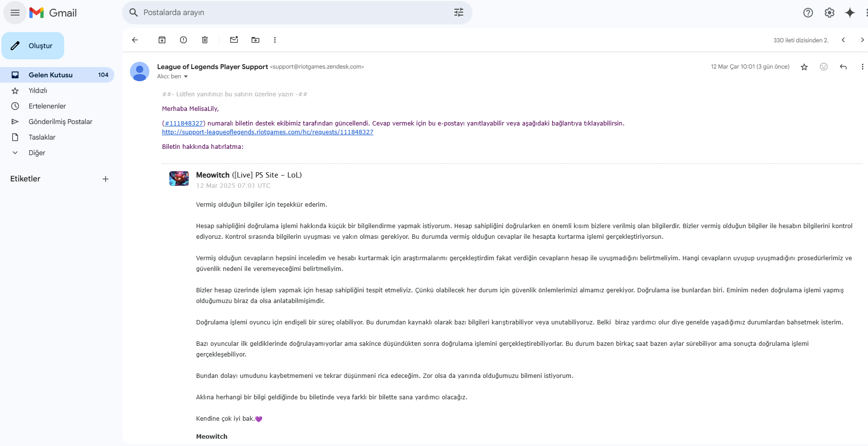Image resolution: width=868 pixels, height=446 pixels.
Task: Go to older message arrow
Action: click(862, 40)
